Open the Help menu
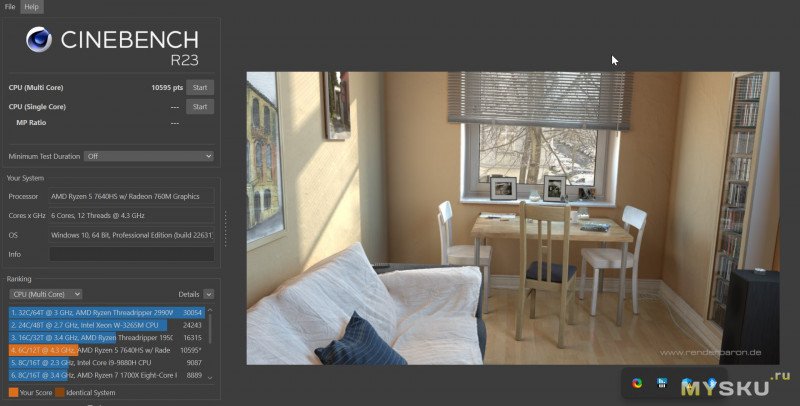This screenshot has height=406, width=800. (32, 7)
